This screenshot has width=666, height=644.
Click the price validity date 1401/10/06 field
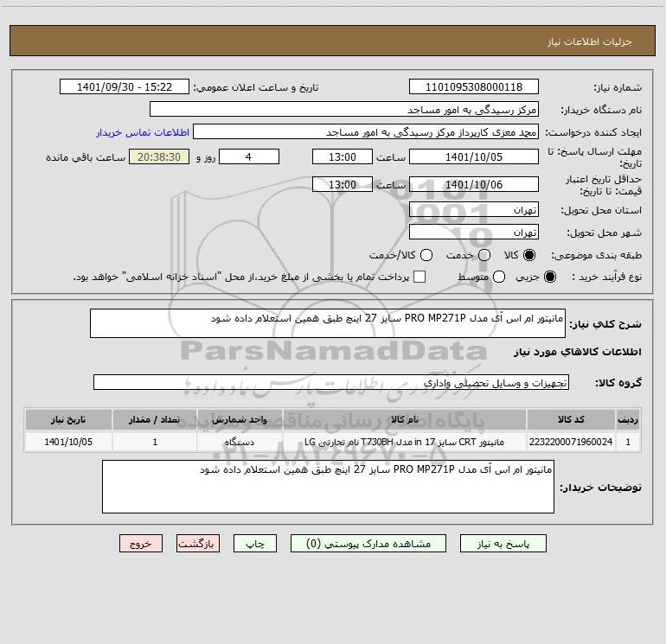pyautogui.click(x=474, y=184)
